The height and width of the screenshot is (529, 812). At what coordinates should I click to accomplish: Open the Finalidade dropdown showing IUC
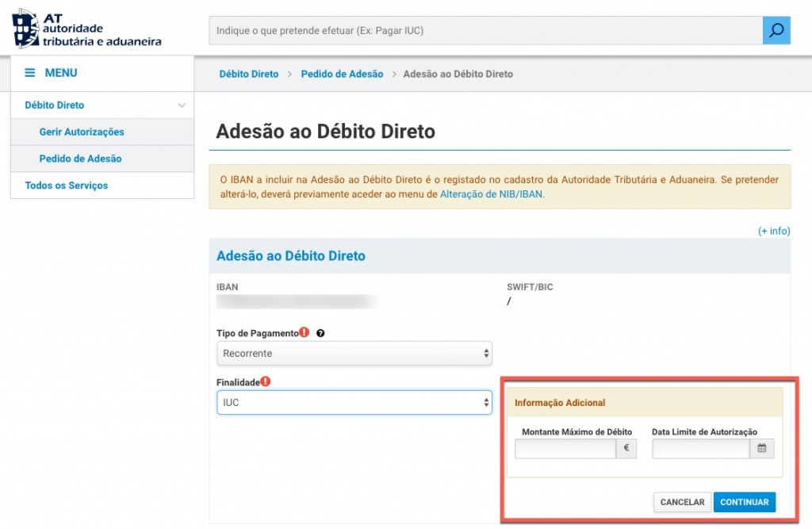[x=354, y=403]
